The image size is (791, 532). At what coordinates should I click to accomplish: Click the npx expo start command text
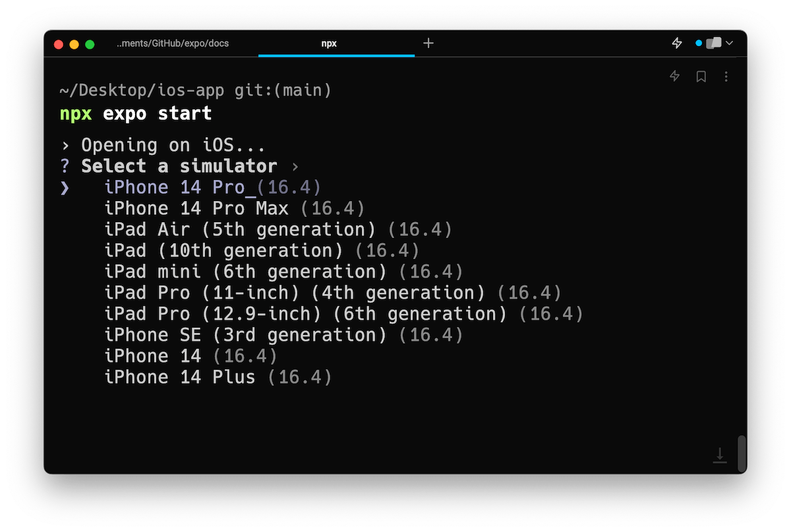coord(136,113)
